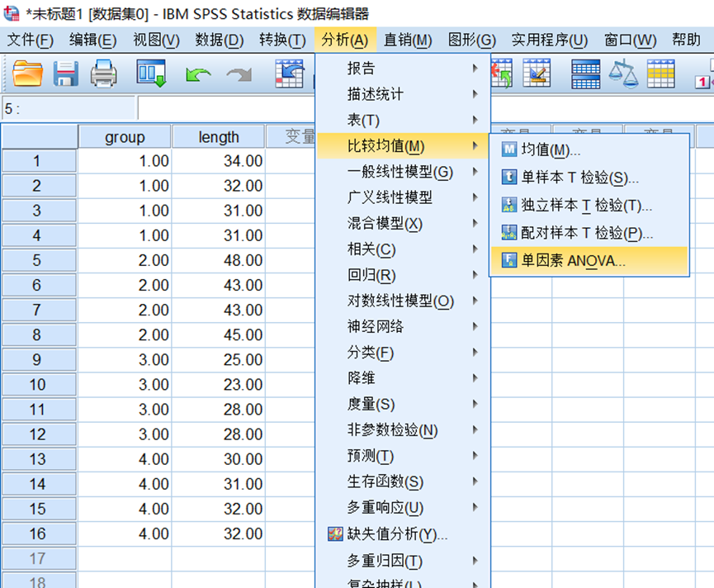This screenshot has width=714, height=588.
Task: Choose 配对样本 T 检验(P)... option
Action: [x=589, y=233]
